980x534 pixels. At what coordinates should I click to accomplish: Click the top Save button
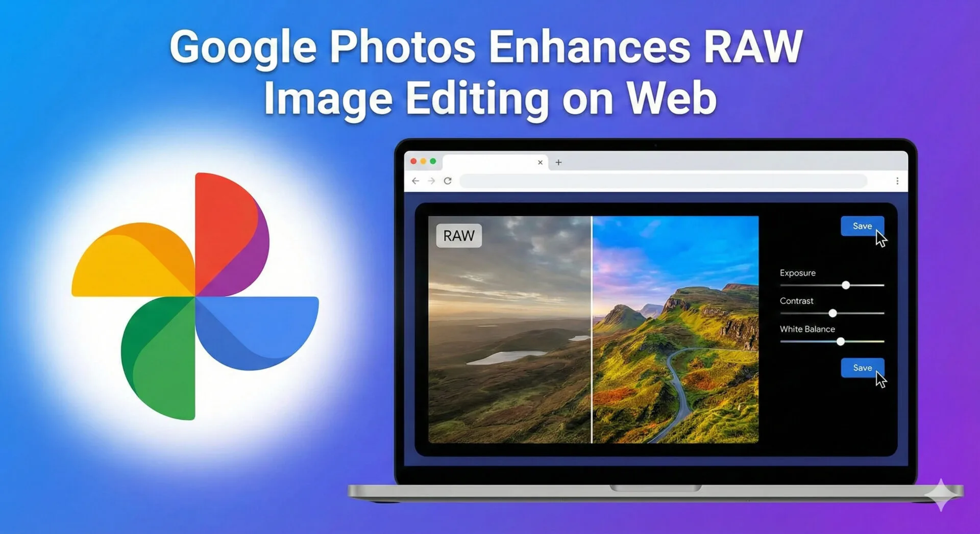[x=862, y=226]
